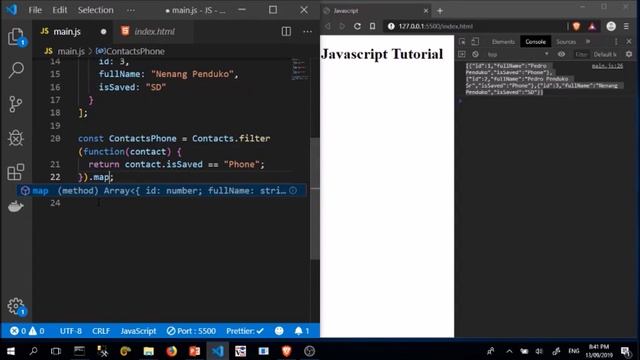Open the Windows Start menu

coord(11,351)
